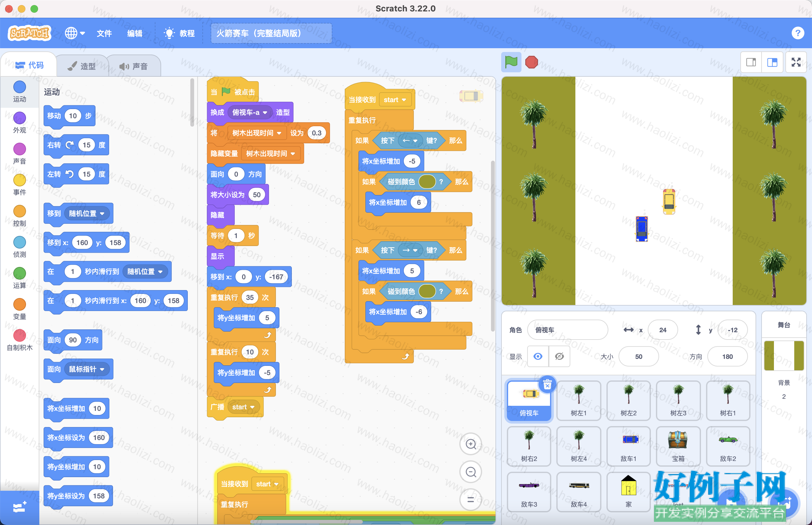The width and height of the screenshot is (812, 525).
Task: Select the 家 sprite thumbnail
Action: pos(628,492)
